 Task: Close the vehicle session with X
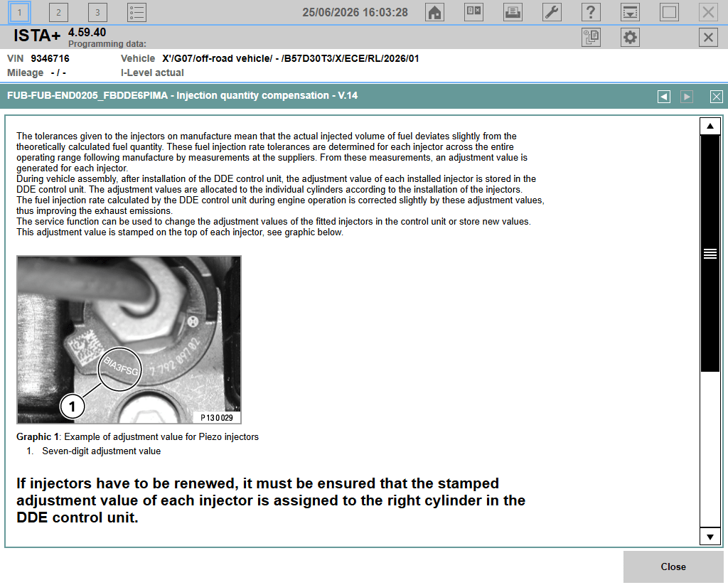tap(708, 37)
